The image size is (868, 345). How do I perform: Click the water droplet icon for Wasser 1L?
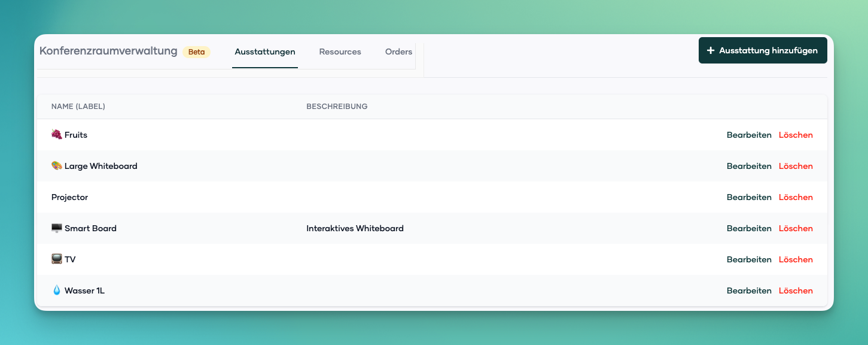pos(57,290)
